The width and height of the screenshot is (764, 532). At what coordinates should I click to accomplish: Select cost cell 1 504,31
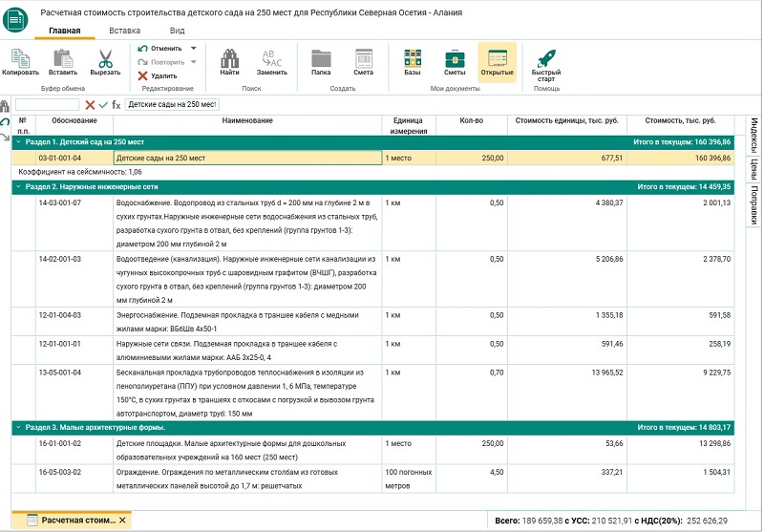click(x=680, y=479)
